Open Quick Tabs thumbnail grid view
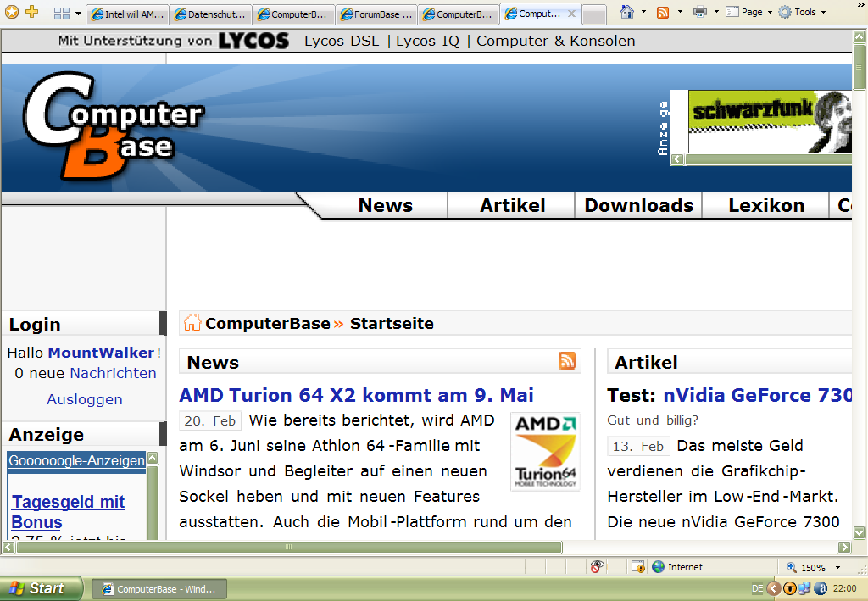The image size is (868, 601). tap(61, 14)
